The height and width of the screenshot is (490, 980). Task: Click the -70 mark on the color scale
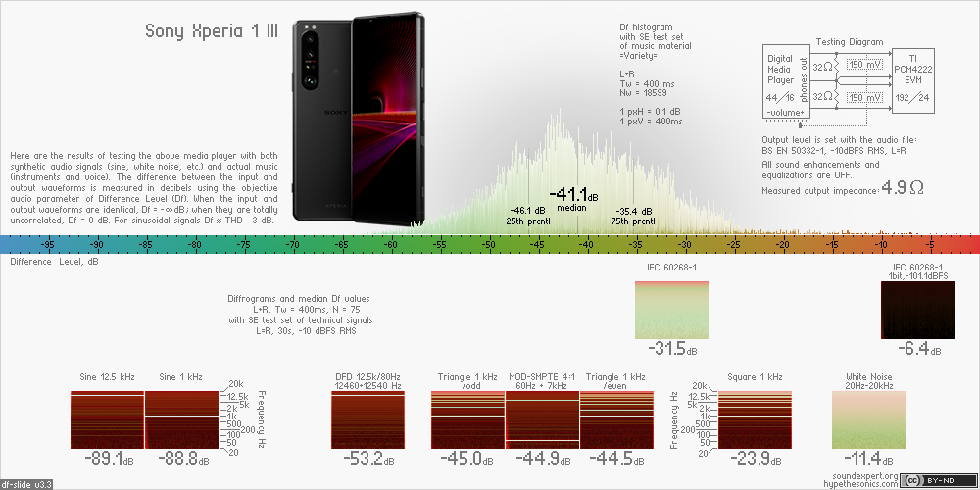tap(292, 244)
